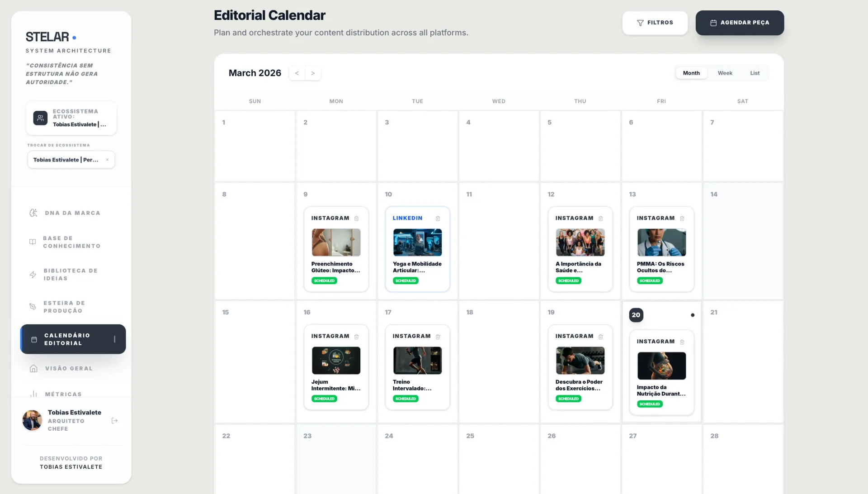Select Biblioteca de Ideias lightning icon
Image resolution: width=868 pixels, height=494 pixels.
(x=33, y=274)
